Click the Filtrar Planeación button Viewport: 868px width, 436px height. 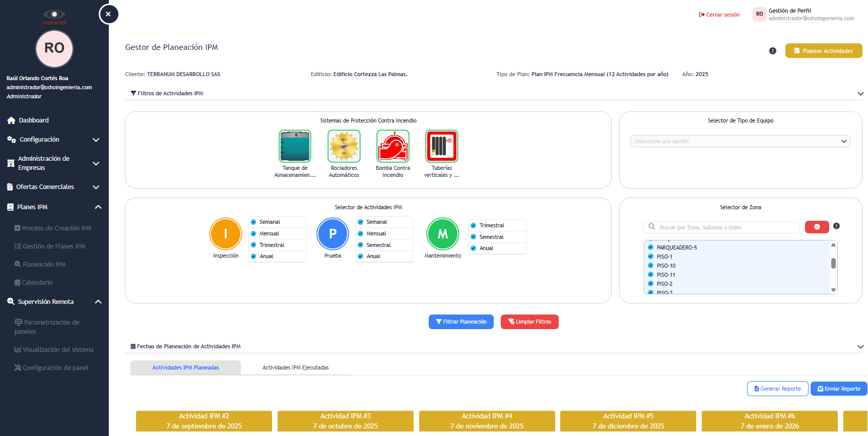pyautogui.click(x=461, y=322)
